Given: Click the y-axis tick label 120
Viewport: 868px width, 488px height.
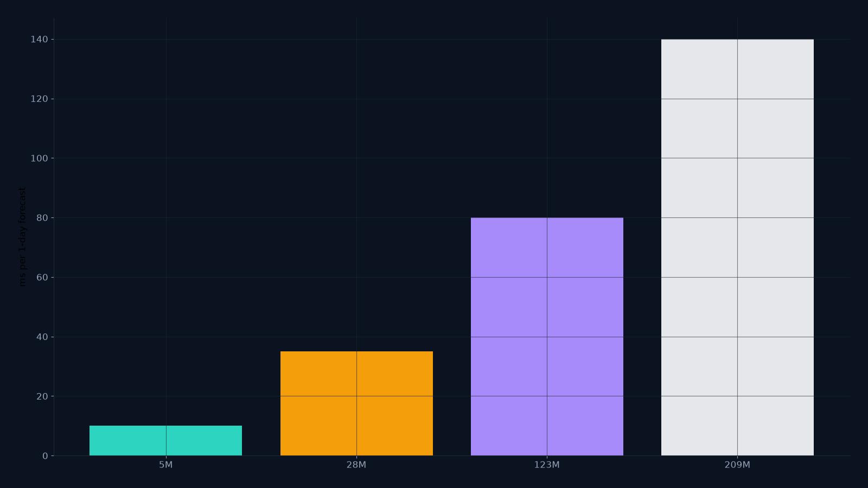Looking at the screenshot, I should [40, 99].
